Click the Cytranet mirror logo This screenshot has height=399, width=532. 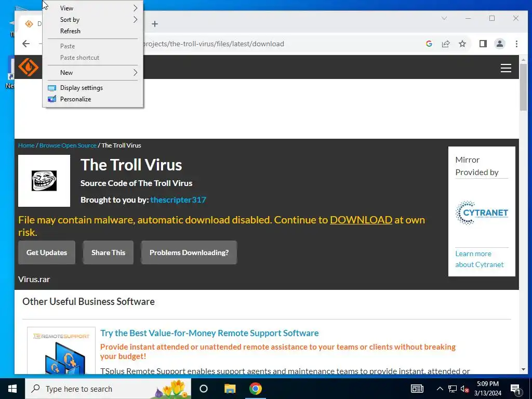pos(482,212)
